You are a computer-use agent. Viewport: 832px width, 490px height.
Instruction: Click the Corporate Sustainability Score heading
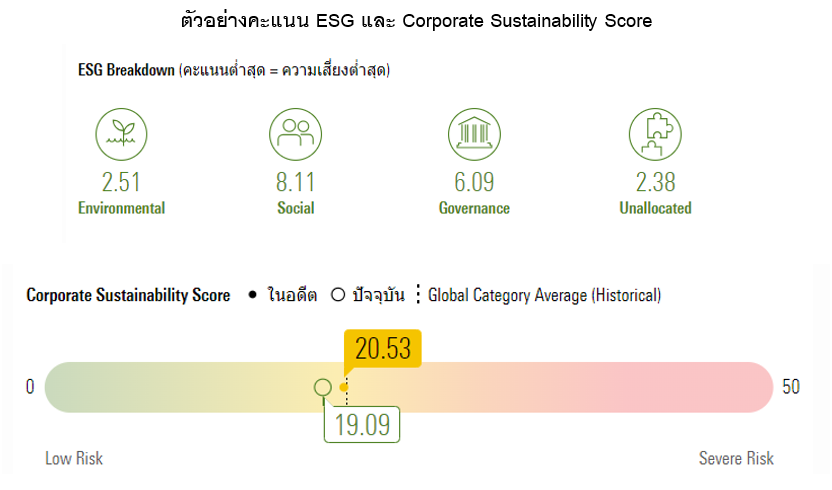coord(128,295)
